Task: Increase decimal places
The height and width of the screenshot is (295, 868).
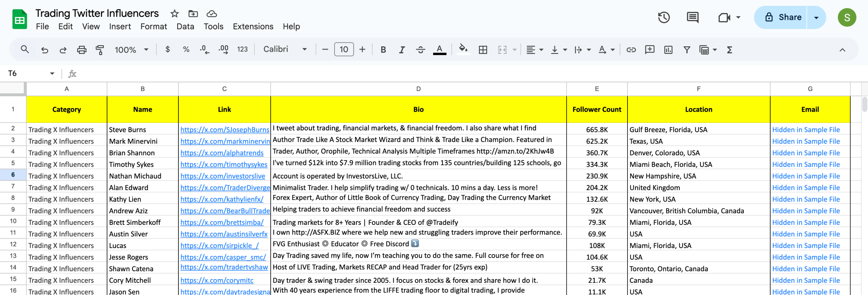Action: coord(223,49)
